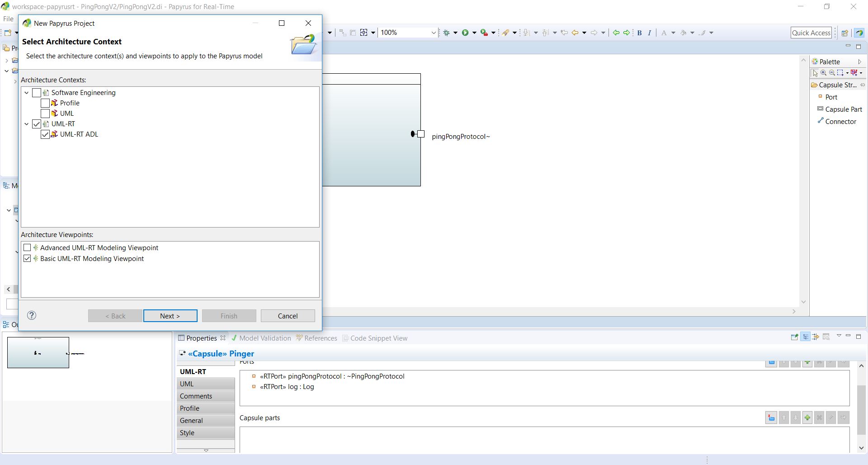Click the Open Perspective icon
This screenshot has height=465, width=868.
pos(844,33)
